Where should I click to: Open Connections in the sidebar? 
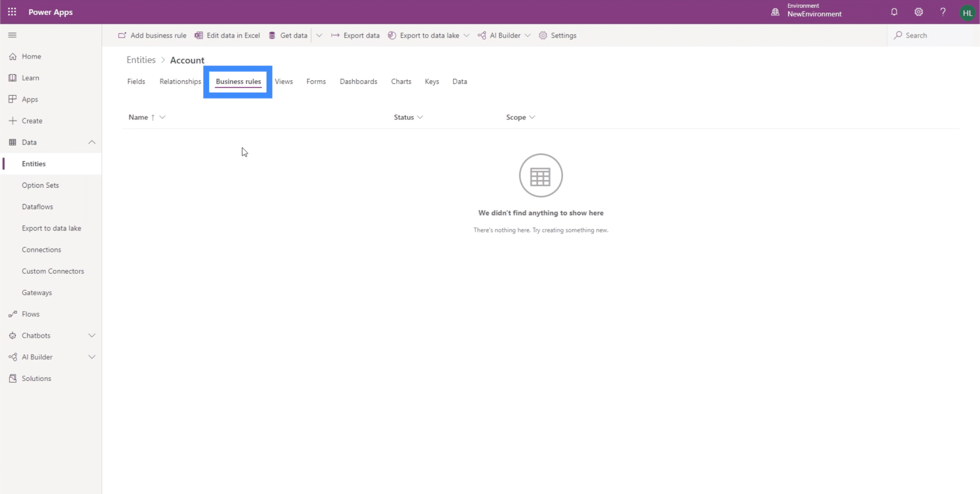click(51, 250)
